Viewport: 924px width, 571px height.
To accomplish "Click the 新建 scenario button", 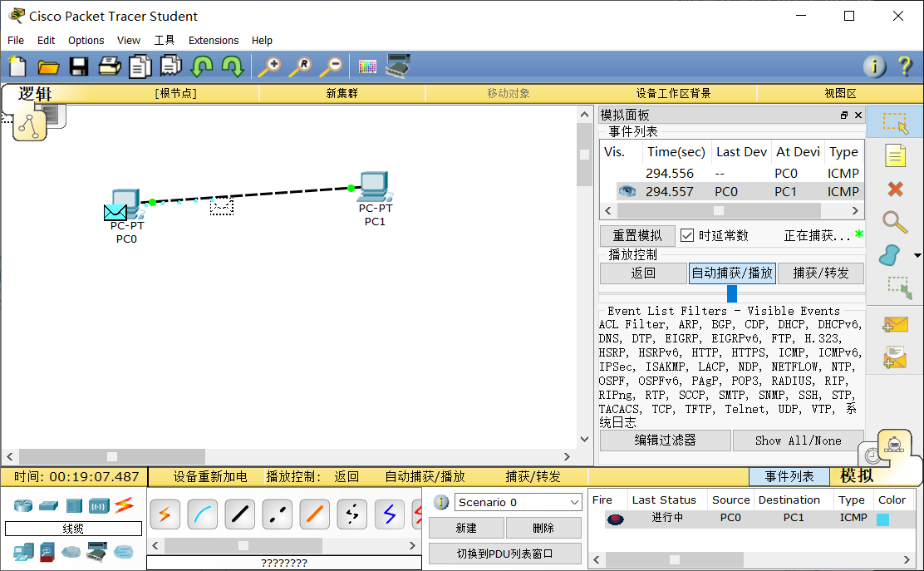I will click(466, 528).
